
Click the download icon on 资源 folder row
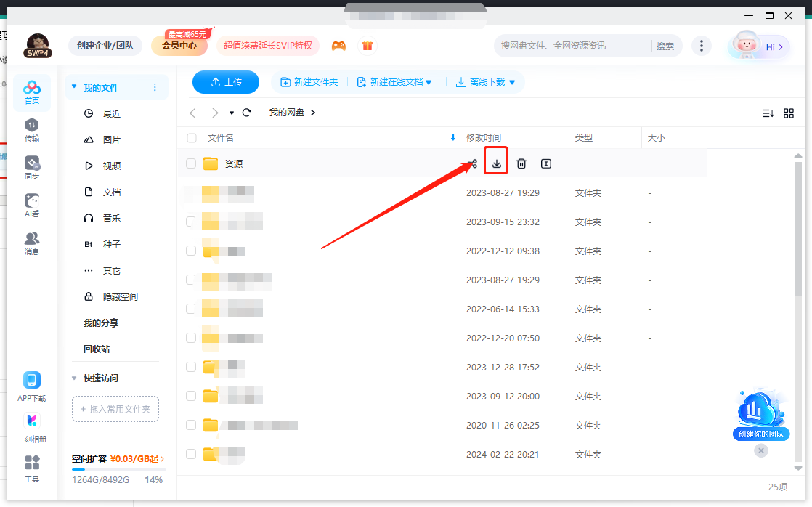pos(496,164)
